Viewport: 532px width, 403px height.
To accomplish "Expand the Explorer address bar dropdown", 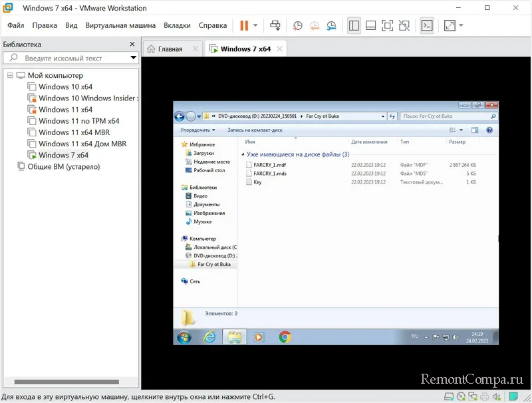I will click(383, 116).
